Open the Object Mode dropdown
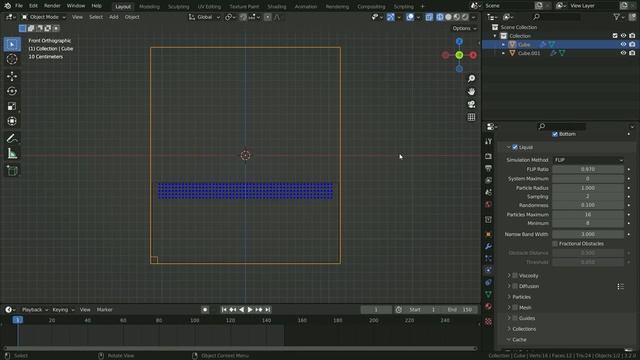This screenshot has height=360, width=640. (x=43, y=17)
